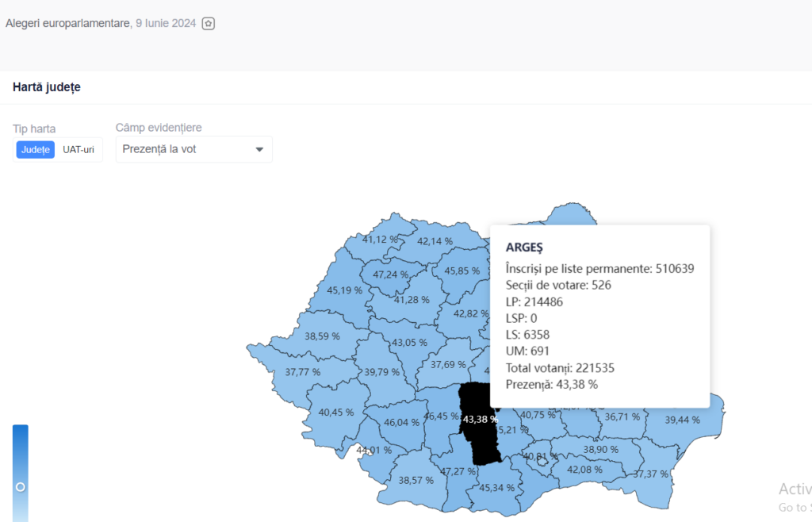Select the county labeled 36,71 %

pyautogui.click(x=622, y=416)
